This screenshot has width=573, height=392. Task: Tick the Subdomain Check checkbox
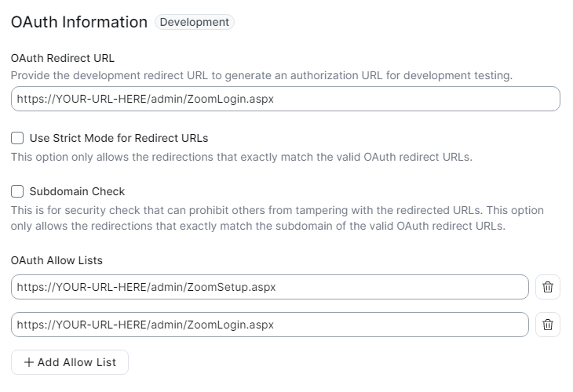(17, 191)
